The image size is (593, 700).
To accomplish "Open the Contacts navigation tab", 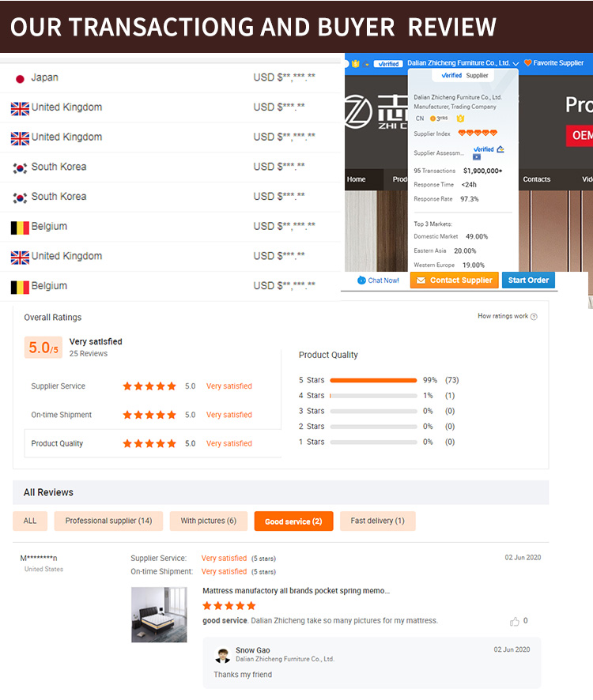I will point(536,179).
